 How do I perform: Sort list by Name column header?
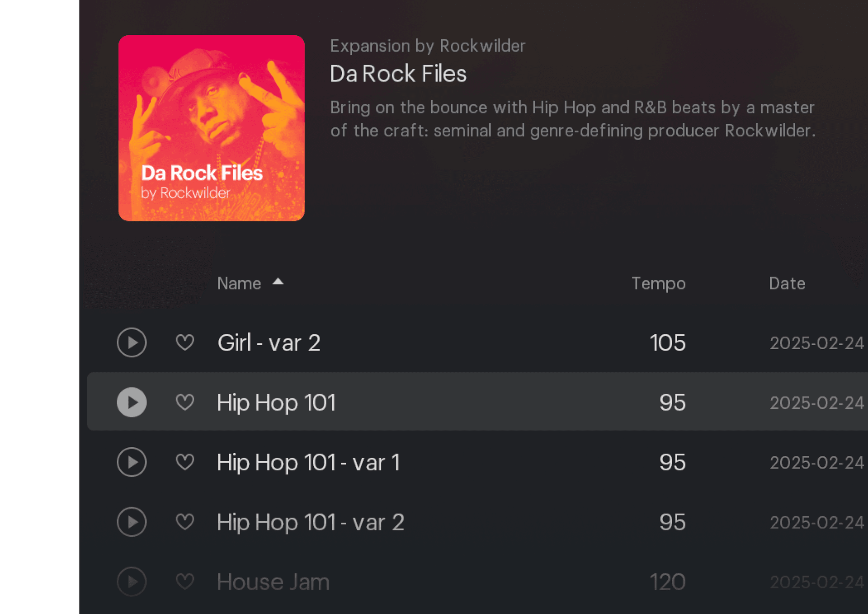[x=239, y=283]
